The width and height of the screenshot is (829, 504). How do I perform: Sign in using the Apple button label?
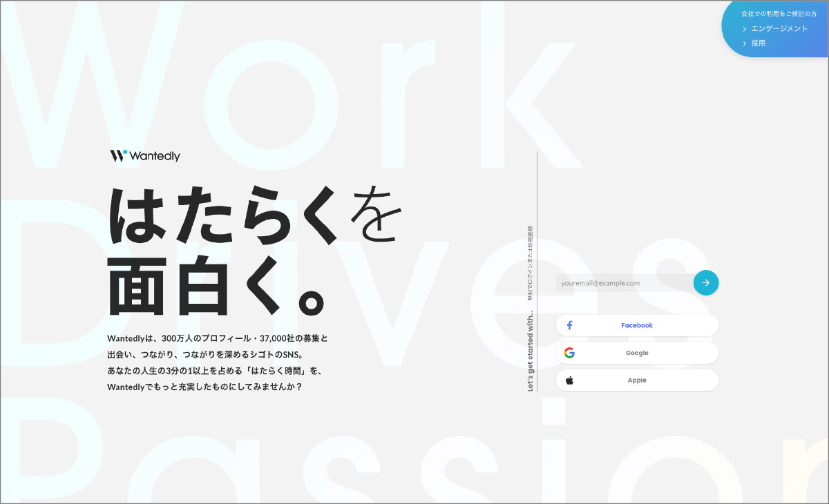coord(636,380)
